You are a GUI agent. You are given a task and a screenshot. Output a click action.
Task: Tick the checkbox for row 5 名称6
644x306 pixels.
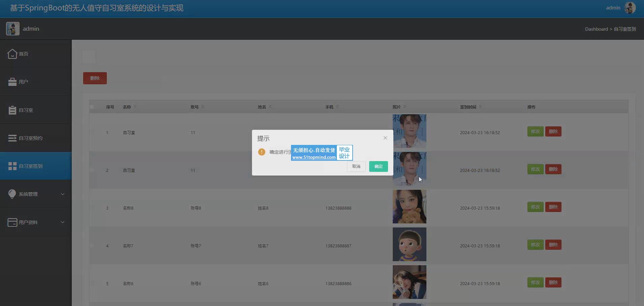(92, 283)
